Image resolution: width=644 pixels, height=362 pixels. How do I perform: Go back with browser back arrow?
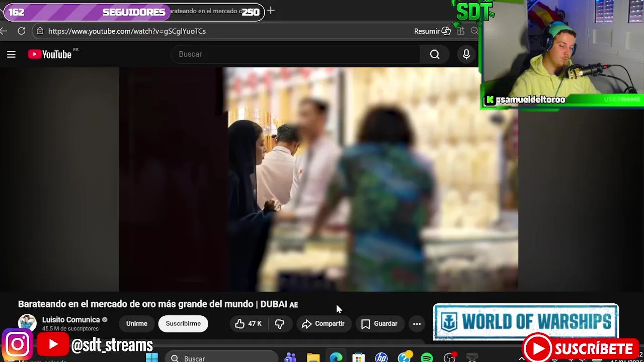point(4,31)
